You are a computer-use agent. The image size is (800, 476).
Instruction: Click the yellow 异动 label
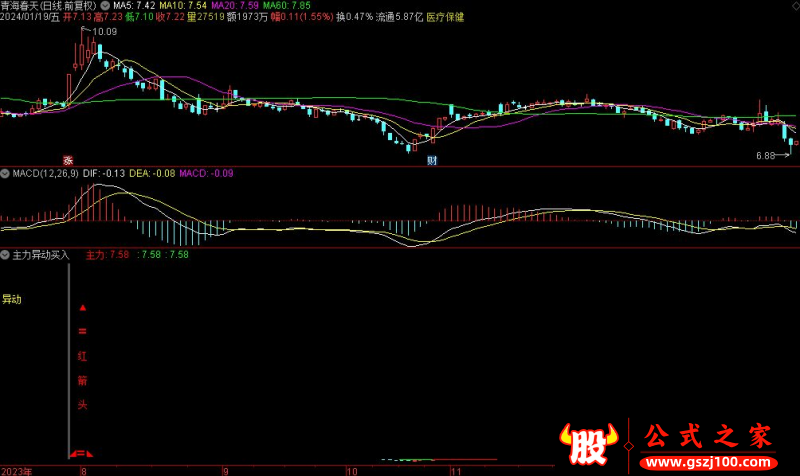pyautogui.click(x=12, y=299)
